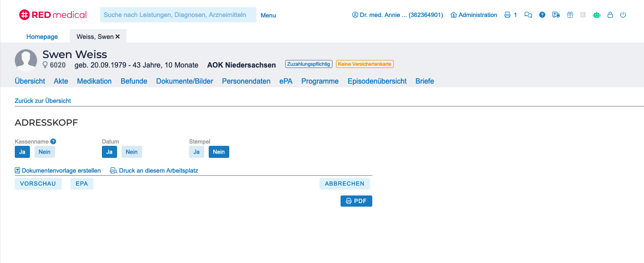Open the Dr. med. Annie user menu
This screenshot has width=644, height=263.
coord(397,15)
